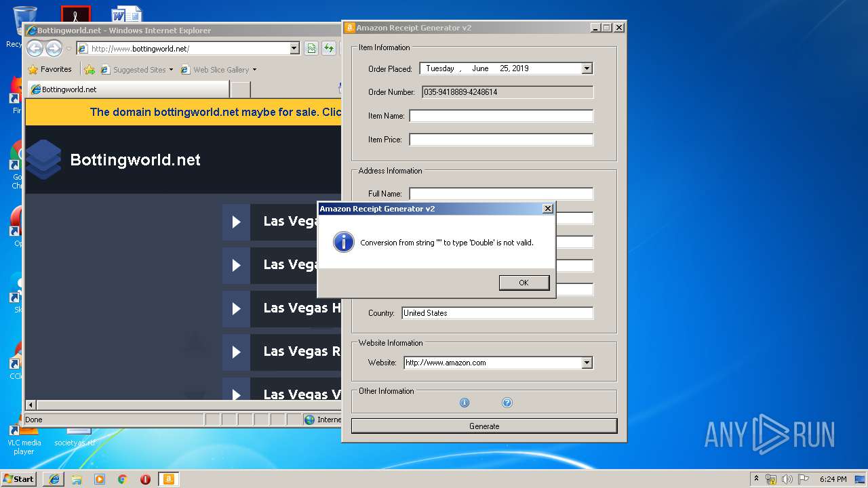The width and height of the screenshot is (868, 488).
Task: Click the Bottingworld.net site heading
Action: (136, 160)
